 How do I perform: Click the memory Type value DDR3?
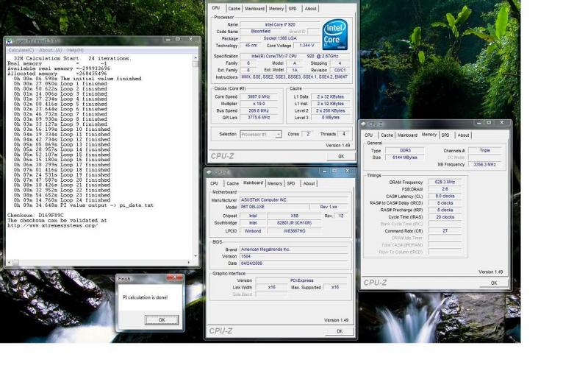click(x=405, y=151)
